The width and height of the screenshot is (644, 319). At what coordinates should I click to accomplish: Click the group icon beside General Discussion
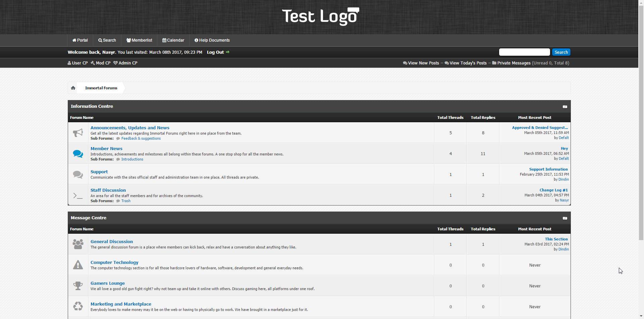click(78, 244)
